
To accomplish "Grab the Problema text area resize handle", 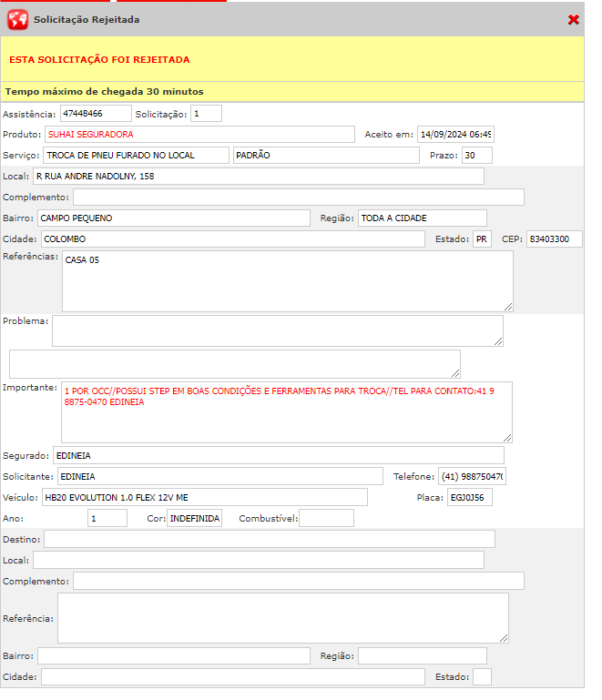I will click(498, 341).
